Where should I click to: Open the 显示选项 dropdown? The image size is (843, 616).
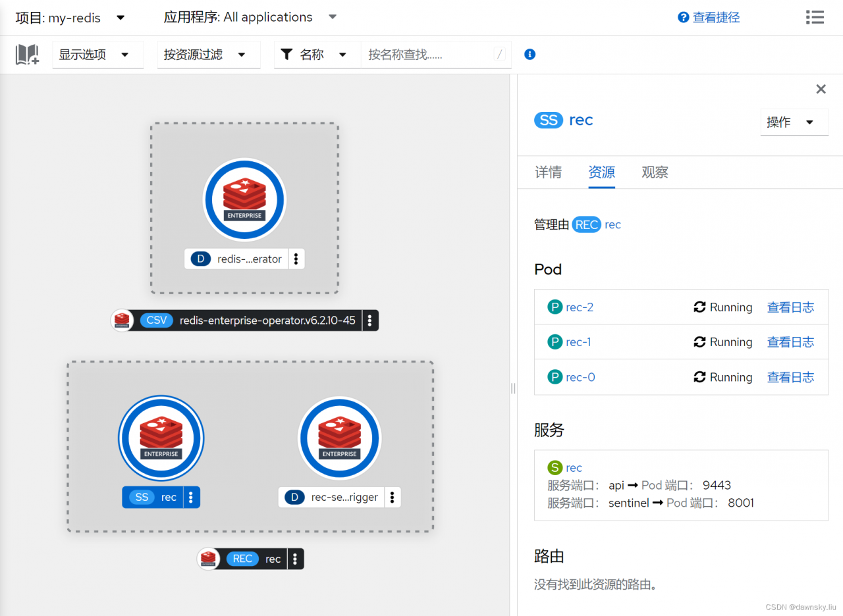coord(97,55)
